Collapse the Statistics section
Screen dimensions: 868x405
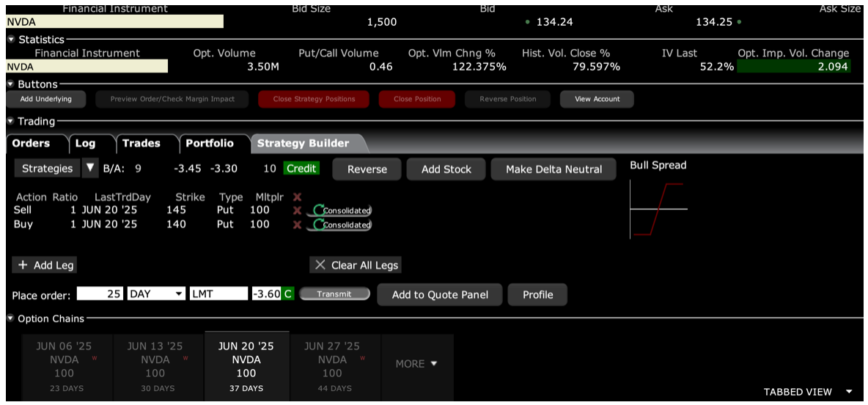coord(11,40)
